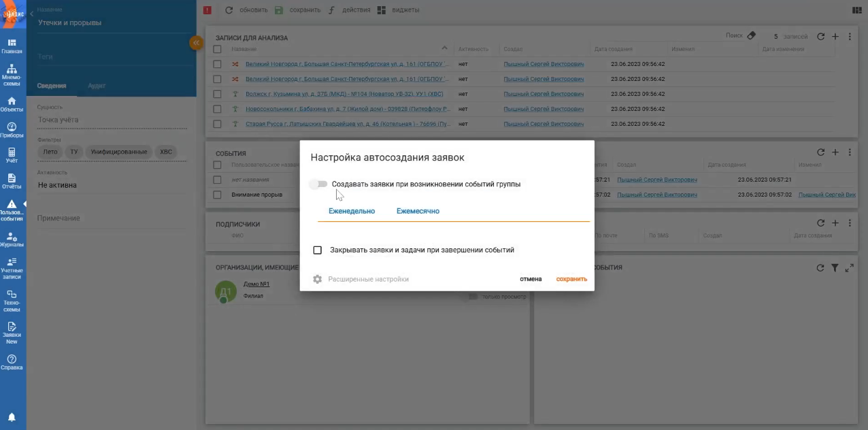The width and height of the screenshot is (868, 430).
Task: Click the notifications bell icon
Action: pyautogui.click(x=12, y=417)
